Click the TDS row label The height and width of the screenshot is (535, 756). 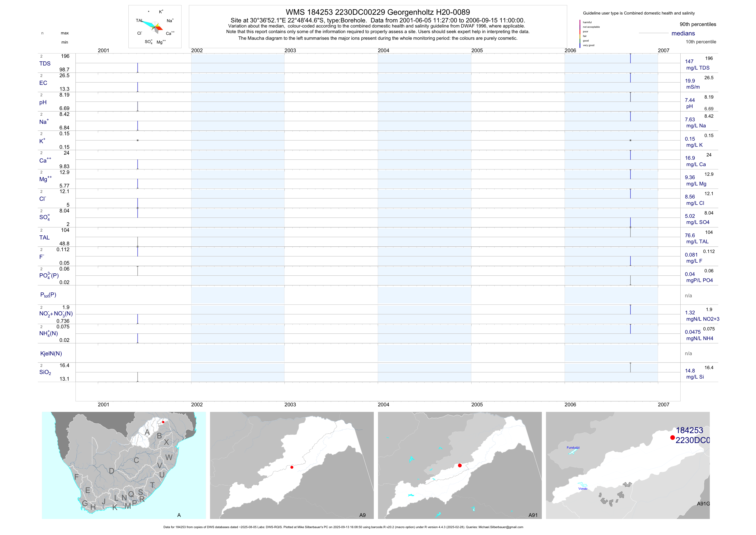45,64
